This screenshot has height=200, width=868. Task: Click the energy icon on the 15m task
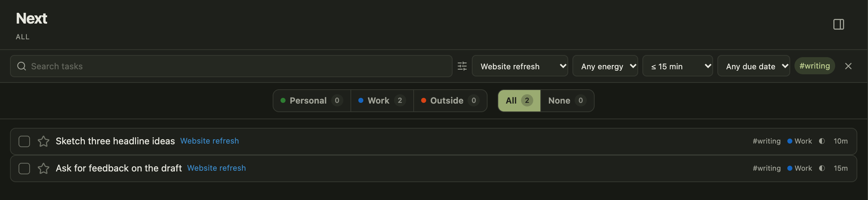coord(822,168)
